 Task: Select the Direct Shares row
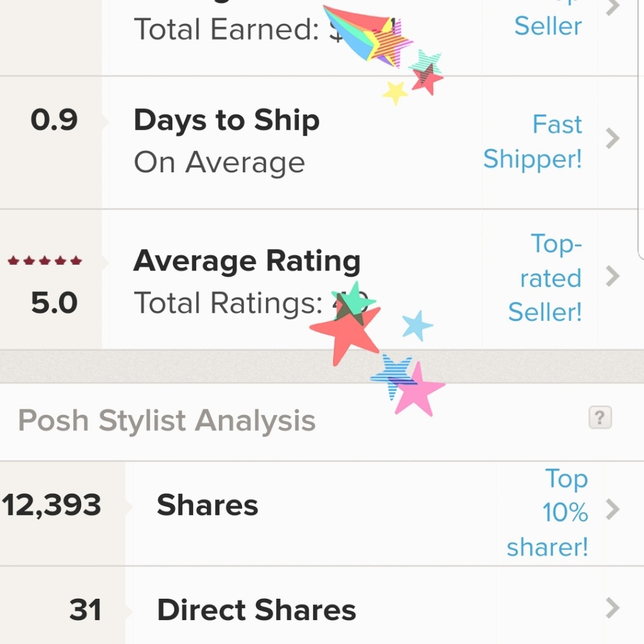(256, 611)
